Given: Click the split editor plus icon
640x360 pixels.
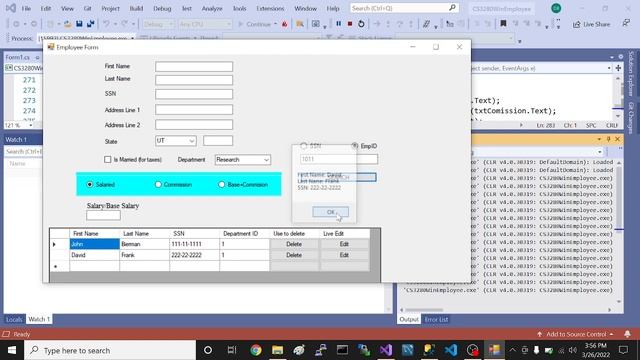Looking at the screenshot, I should point(618,68).
